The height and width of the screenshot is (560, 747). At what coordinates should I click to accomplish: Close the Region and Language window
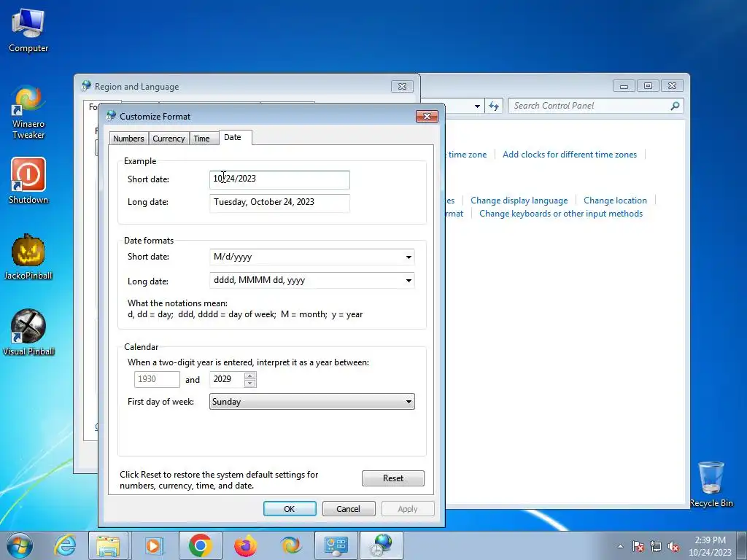(x=402, y=86)
